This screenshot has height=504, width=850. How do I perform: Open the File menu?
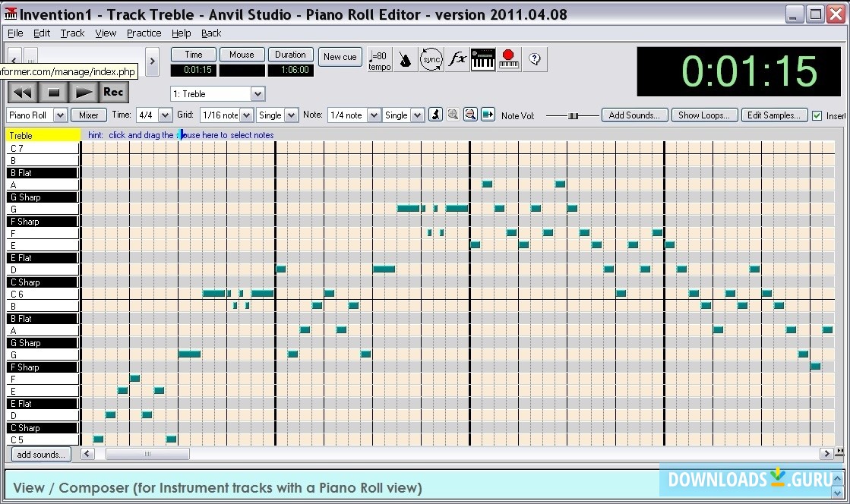(x=15, y=33)
